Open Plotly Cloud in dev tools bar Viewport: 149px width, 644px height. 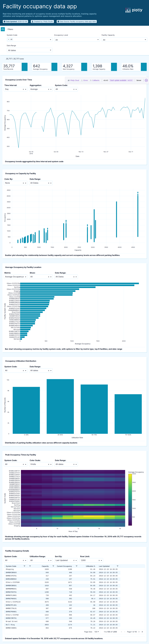point(73,80)
